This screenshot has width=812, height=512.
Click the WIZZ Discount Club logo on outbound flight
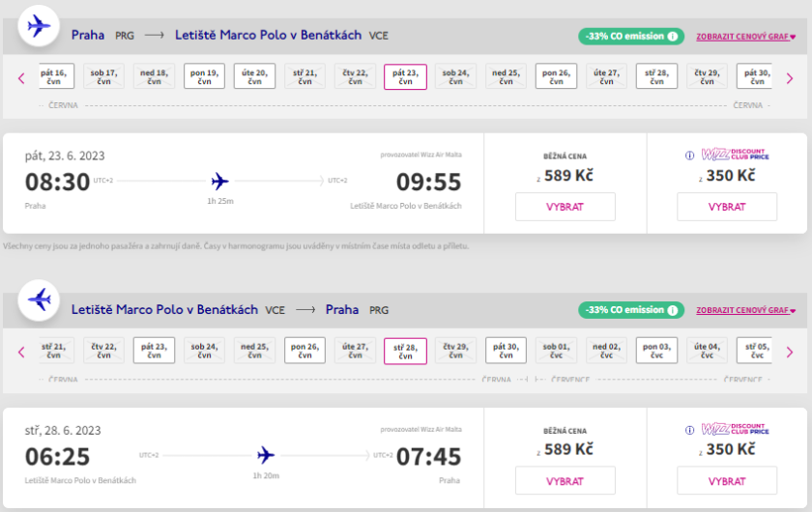[x=734, y=155]
